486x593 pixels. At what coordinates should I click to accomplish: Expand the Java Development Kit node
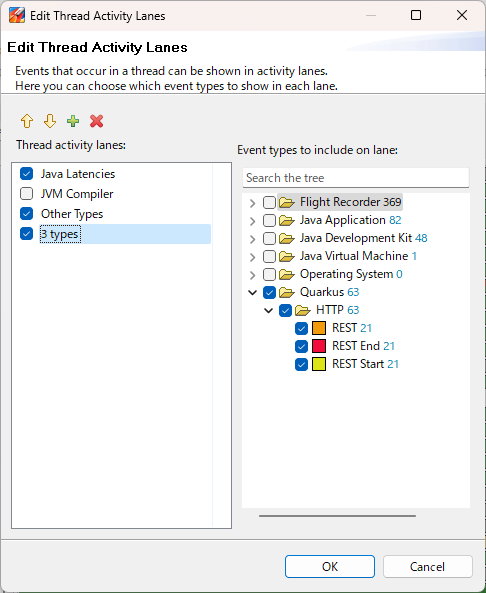point(253,239)
